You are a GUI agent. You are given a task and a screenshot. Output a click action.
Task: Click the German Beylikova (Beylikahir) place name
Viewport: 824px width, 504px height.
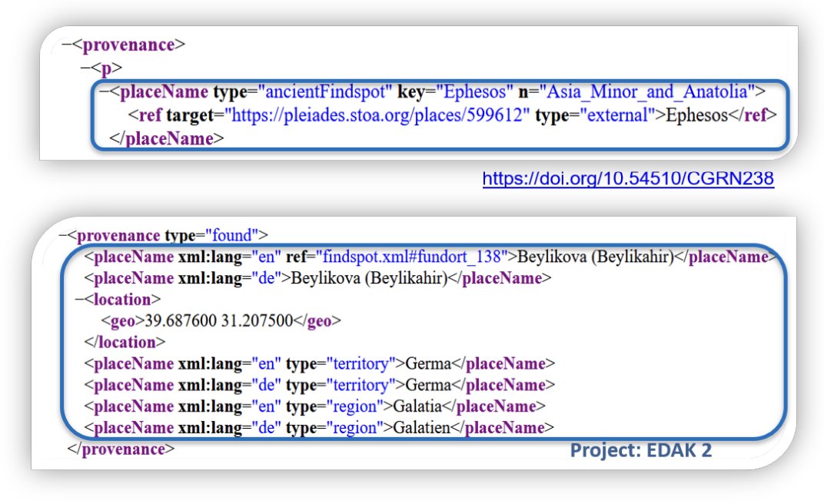coord(368,277)
